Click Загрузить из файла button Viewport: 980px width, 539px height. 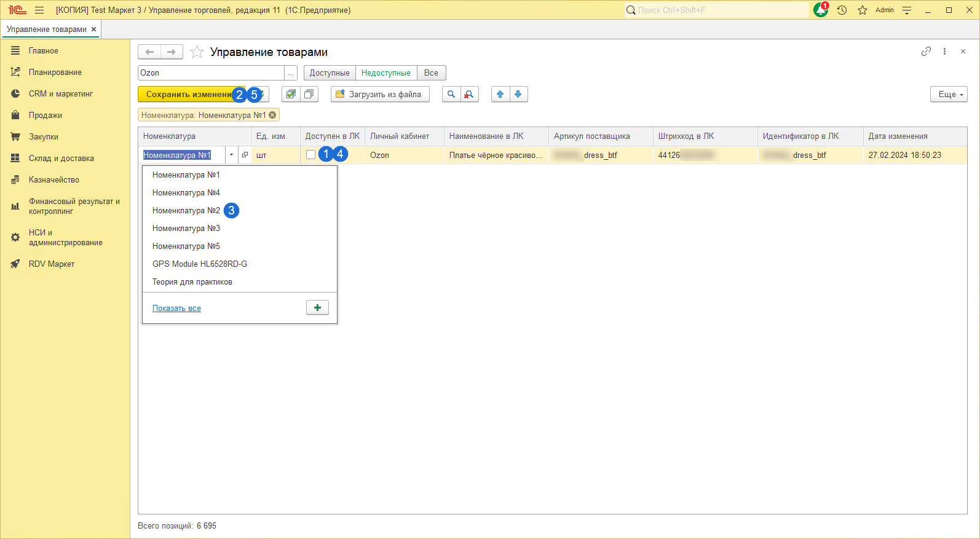[379, 94]
